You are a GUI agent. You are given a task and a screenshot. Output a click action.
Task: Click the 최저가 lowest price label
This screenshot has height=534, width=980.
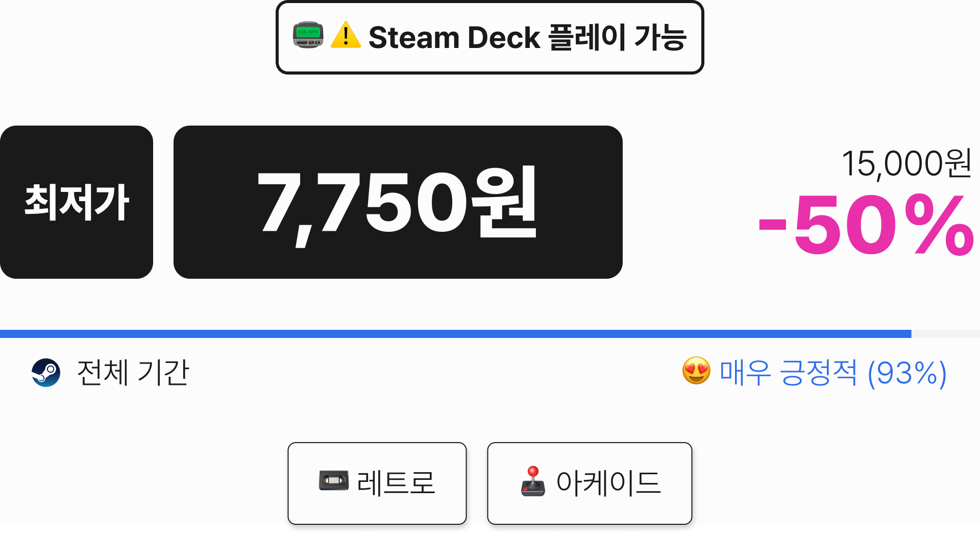tap(77, 202)
